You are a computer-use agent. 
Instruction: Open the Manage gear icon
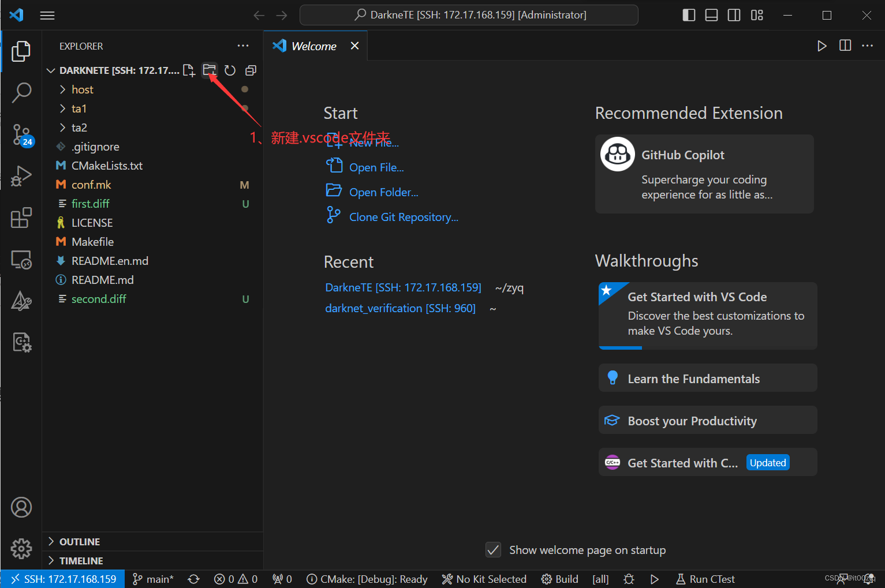point(21,549)
